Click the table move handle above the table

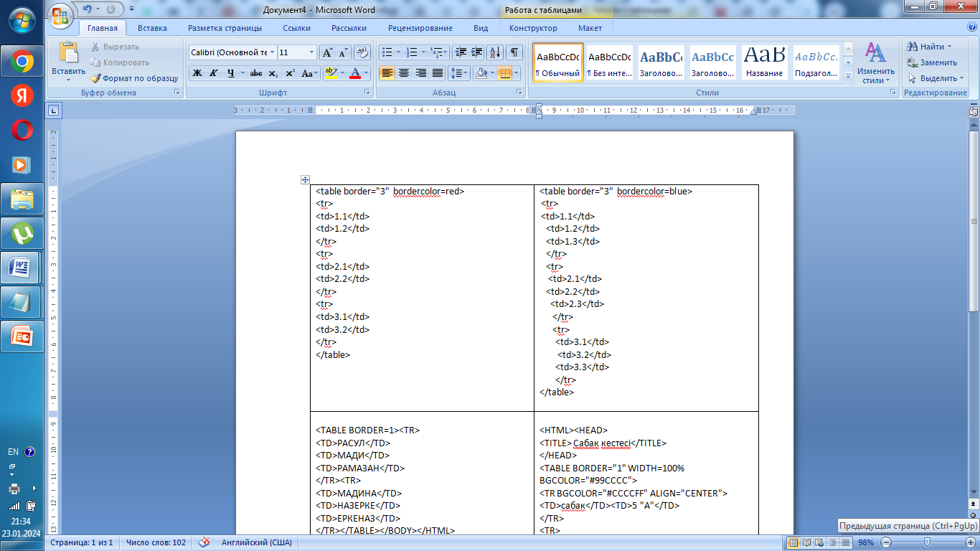coord(305,179)
